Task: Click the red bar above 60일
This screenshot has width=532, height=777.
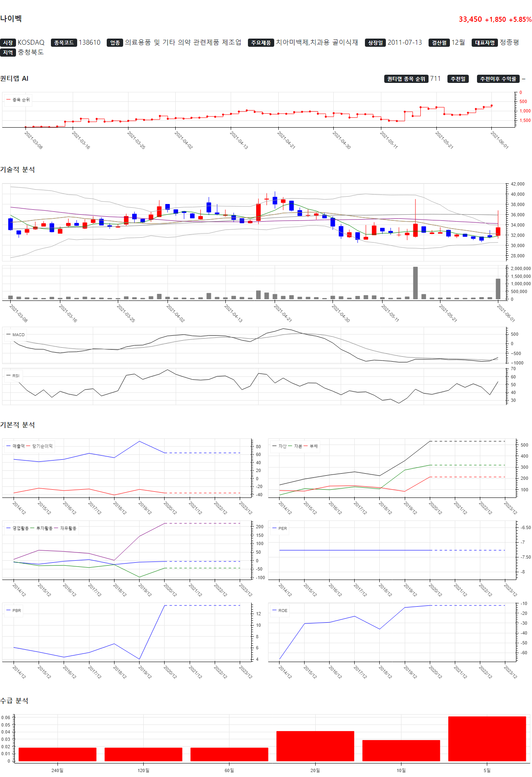Action: (229, 754)
